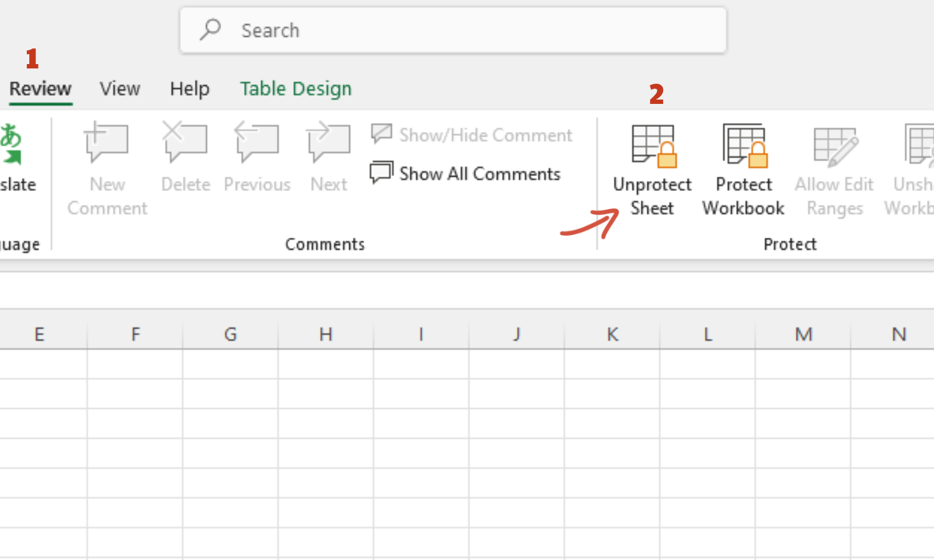Open the Help tab
The width and height of the screenshot is (934, 560).
(x=190, y=89)
